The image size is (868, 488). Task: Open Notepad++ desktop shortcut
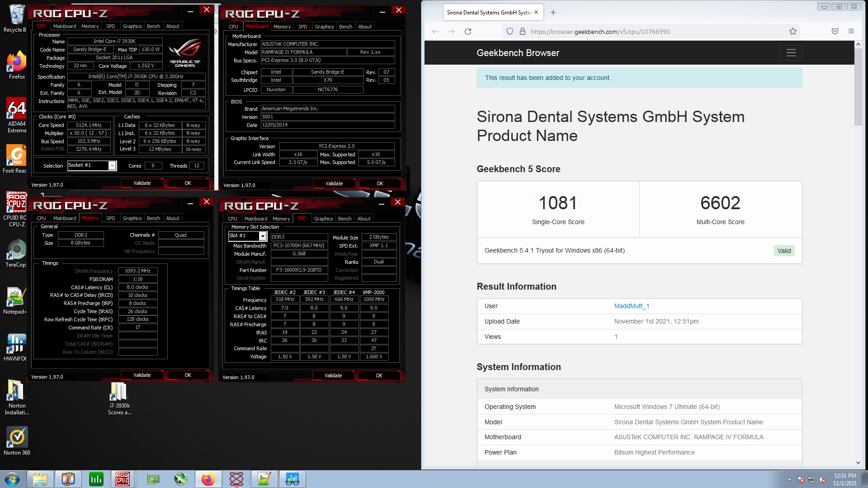pyautogui.click(x=16, y=300)
